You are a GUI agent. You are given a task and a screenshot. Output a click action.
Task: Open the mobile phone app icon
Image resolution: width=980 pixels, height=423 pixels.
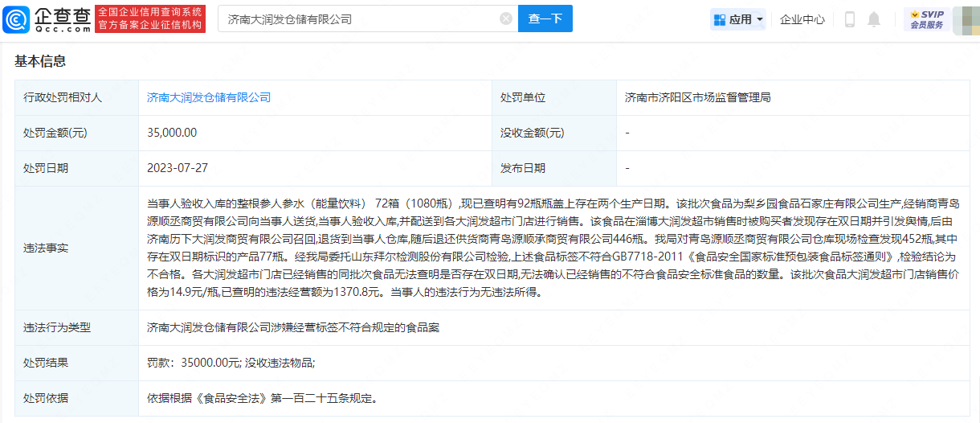[x=850, y=19]
